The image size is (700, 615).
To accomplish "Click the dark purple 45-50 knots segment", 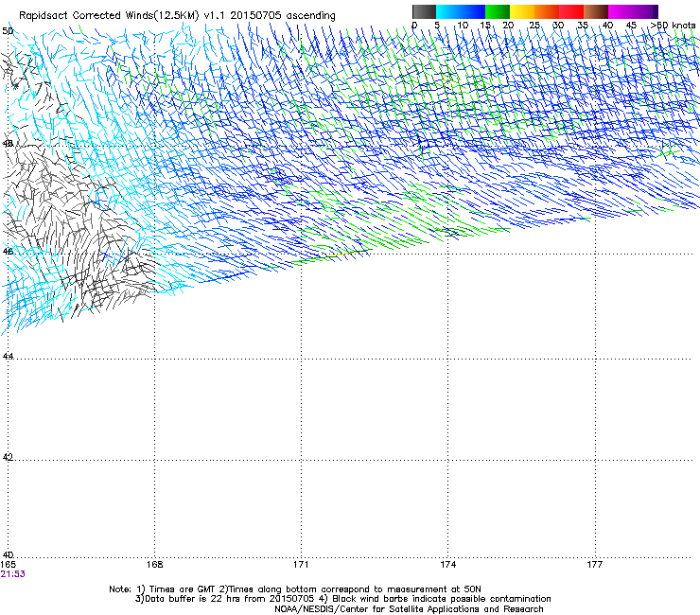I will pos(645,11).
